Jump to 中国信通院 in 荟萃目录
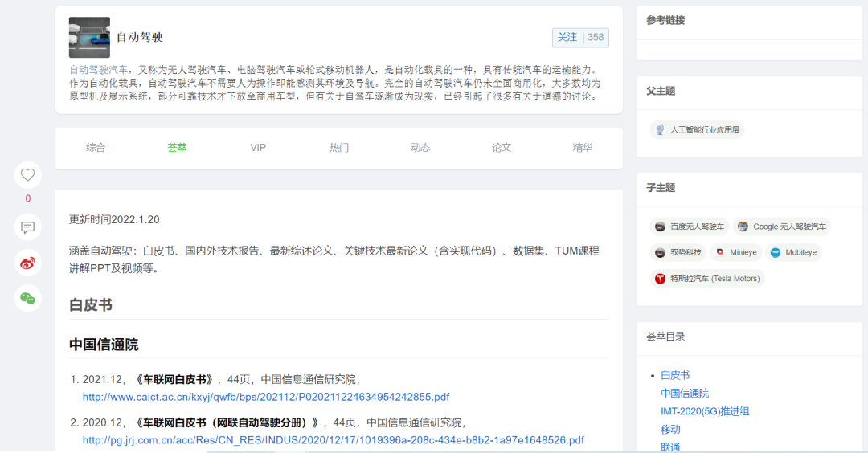Screen dimensions: 868x453 click(685, 394)
